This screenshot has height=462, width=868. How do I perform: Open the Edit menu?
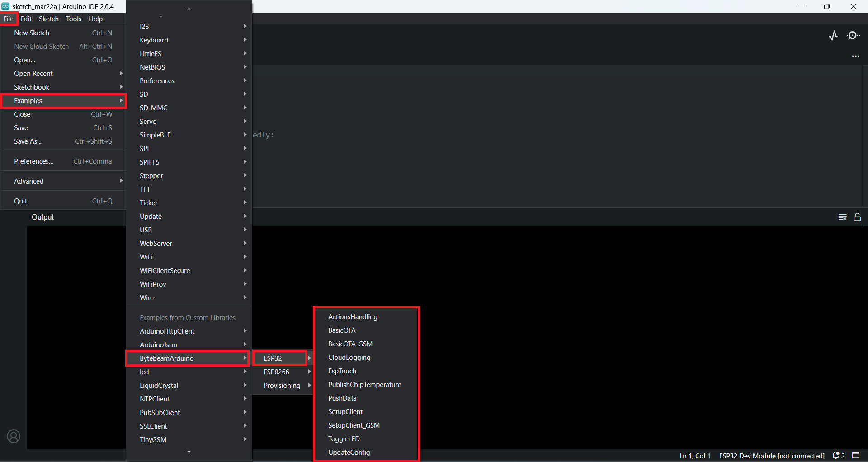pyautogui.click(x=26, y=19)
